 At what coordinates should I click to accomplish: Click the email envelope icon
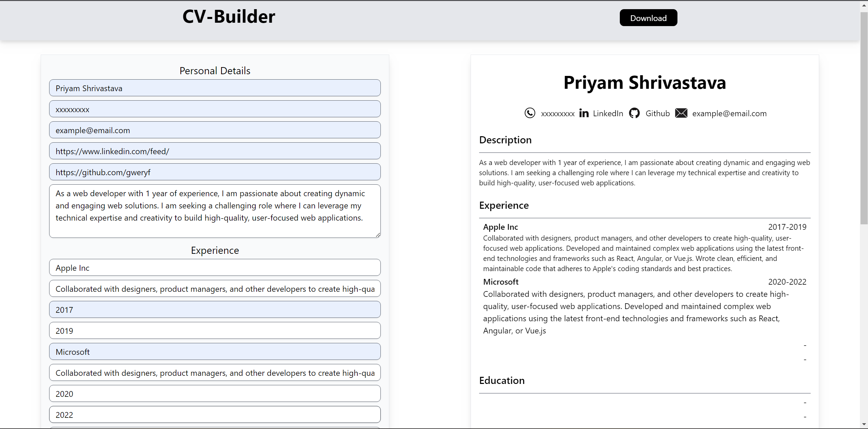click(681, 113)
